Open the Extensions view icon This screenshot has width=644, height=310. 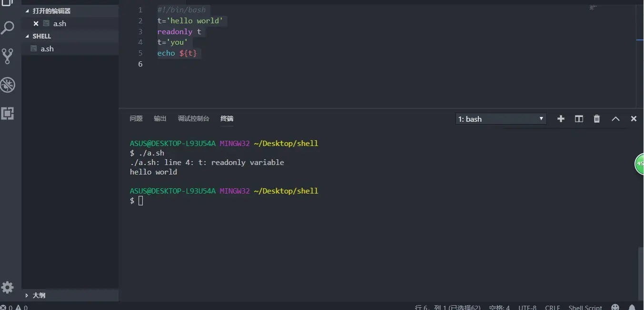pos(7,113)
